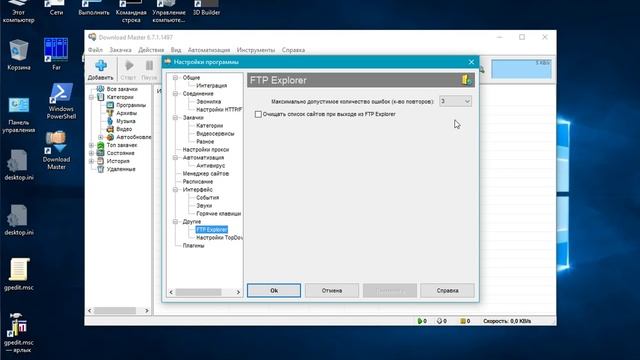Select Программы category icon in main tree
Image resolution: width=640 pixels, height=360 pixels.
(x=110, y=105)
